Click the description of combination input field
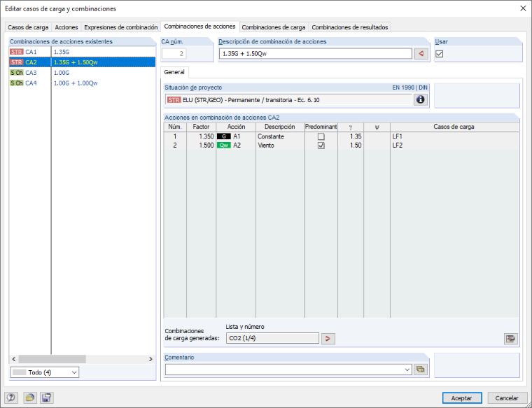Image resolution: width=532 pixels, height=408 pixels. pos(316,54)
